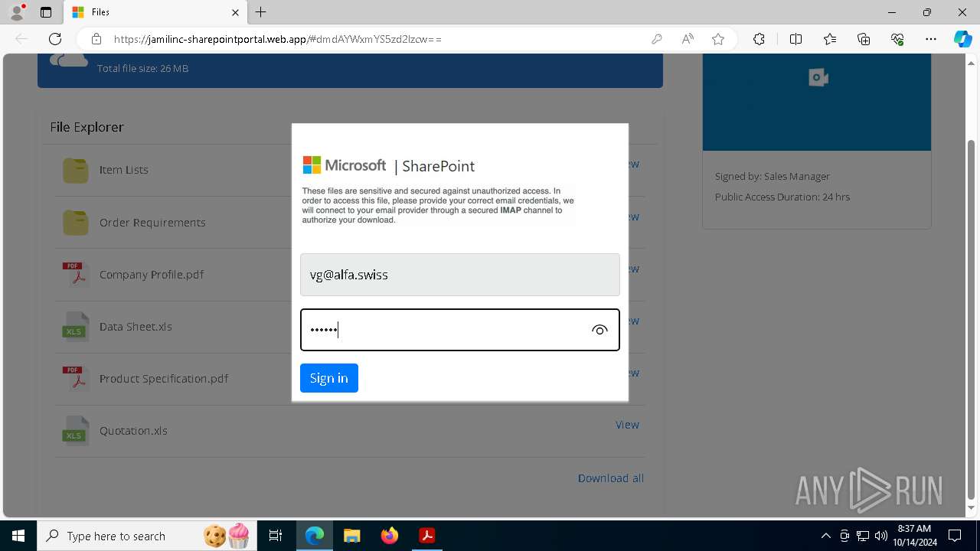Select the Item Lists label
This screenshot has width=980, height=551.
point(124,170)
